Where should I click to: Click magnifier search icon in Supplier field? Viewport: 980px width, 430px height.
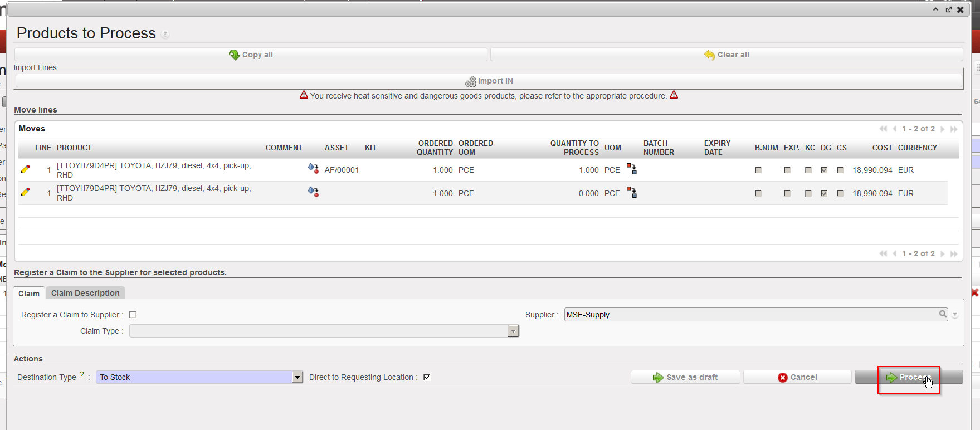point(943,314)
